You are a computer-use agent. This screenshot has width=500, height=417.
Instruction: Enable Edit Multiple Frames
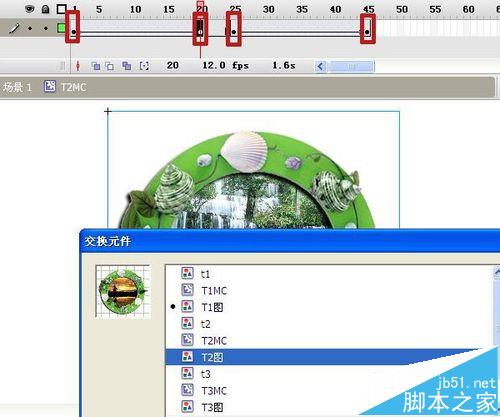pyautogui.click(x=126, y=66)
